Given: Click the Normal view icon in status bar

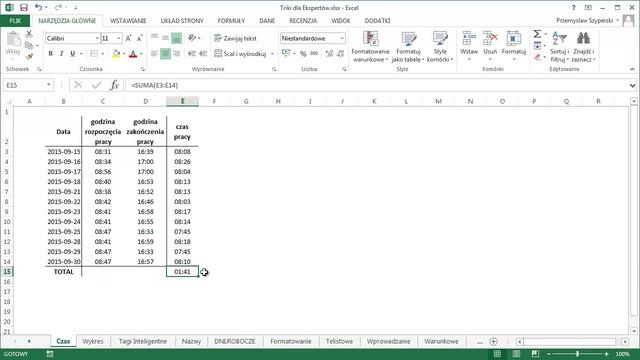Looking at the screenshot, I should click(497, 354).
